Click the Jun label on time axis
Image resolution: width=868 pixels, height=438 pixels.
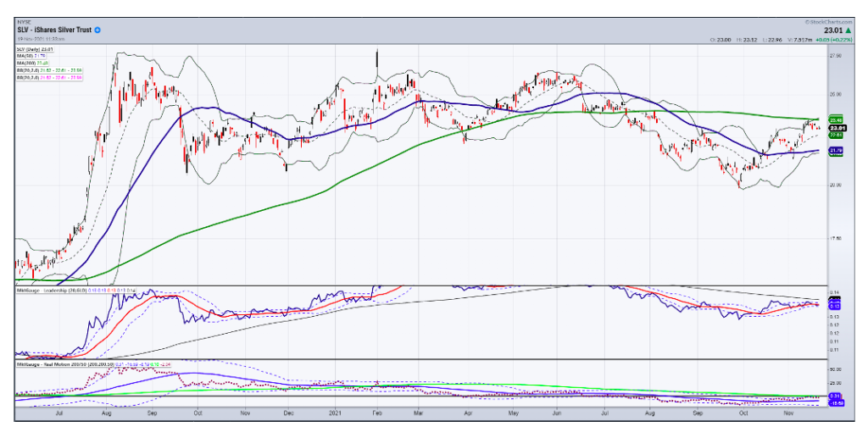coord(558,413)
